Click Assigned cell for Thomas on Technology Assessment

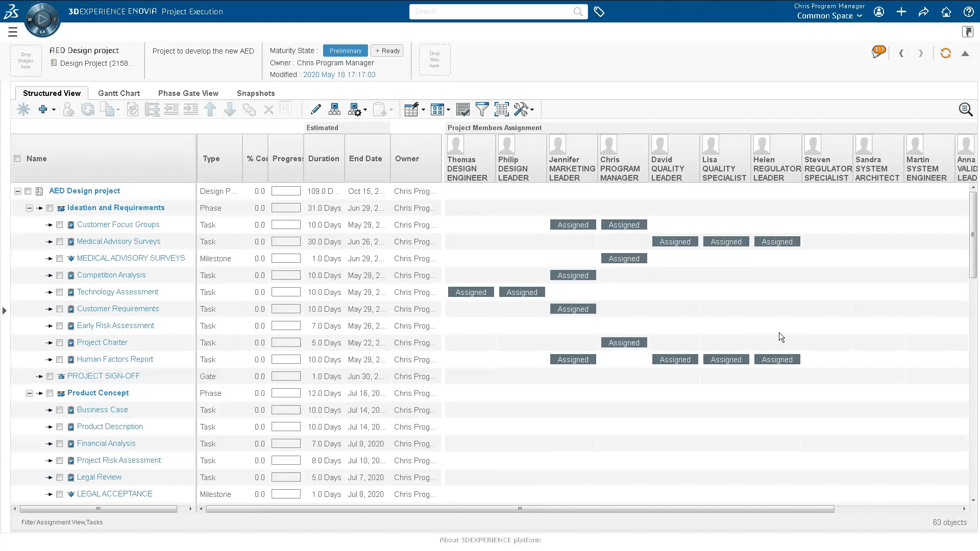[471, 292]
